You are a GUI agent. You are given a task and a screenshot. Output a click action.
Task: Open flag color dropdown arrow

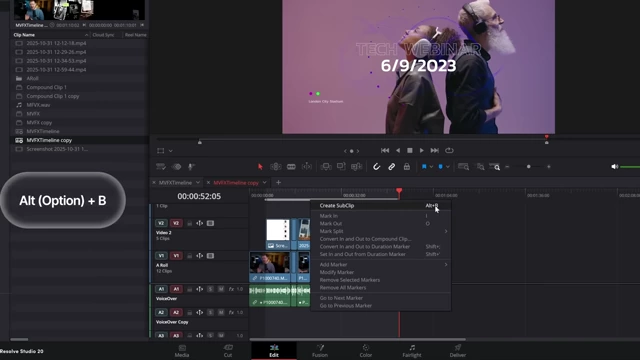[431, 167]
